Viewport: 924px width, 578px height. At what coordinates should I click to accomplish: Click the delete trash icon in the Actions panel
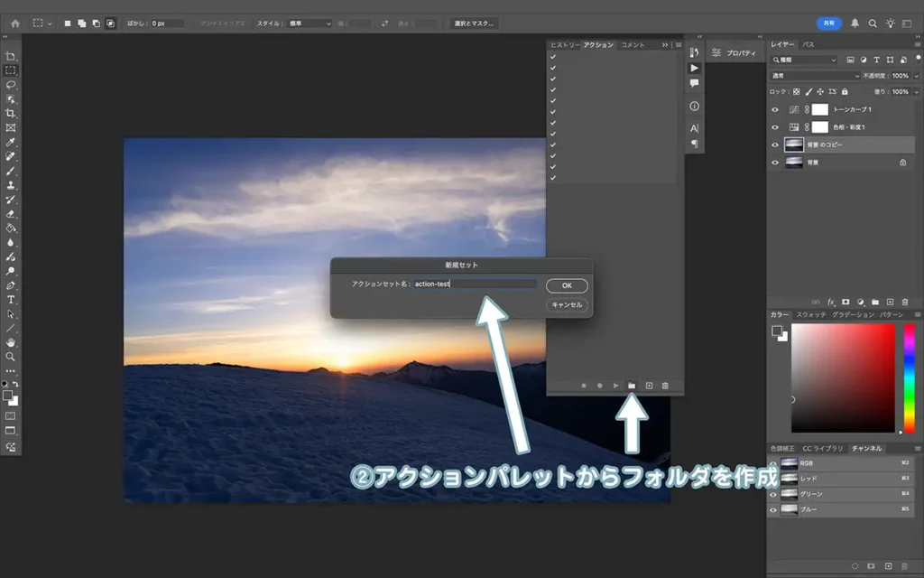point(665,386)
